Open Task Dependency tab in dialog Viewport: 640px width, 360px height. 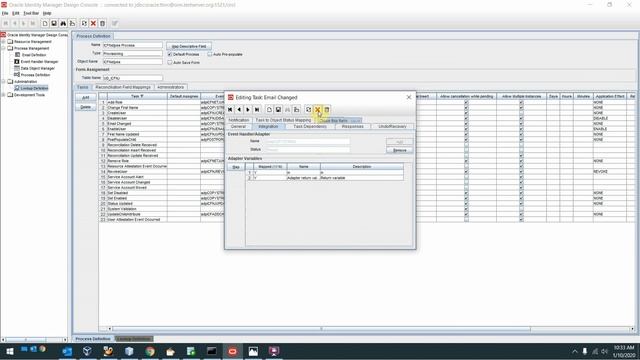pyautogui.click(x=310, y=127)
